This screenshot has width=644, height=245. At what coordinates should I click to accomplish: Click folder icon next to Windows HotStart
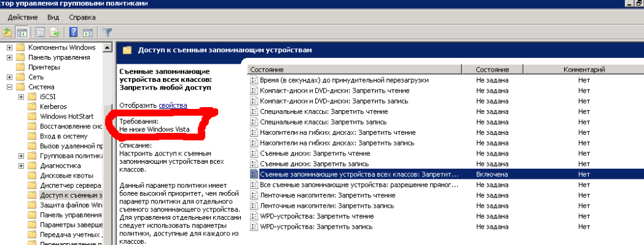(x=32, y=117)
